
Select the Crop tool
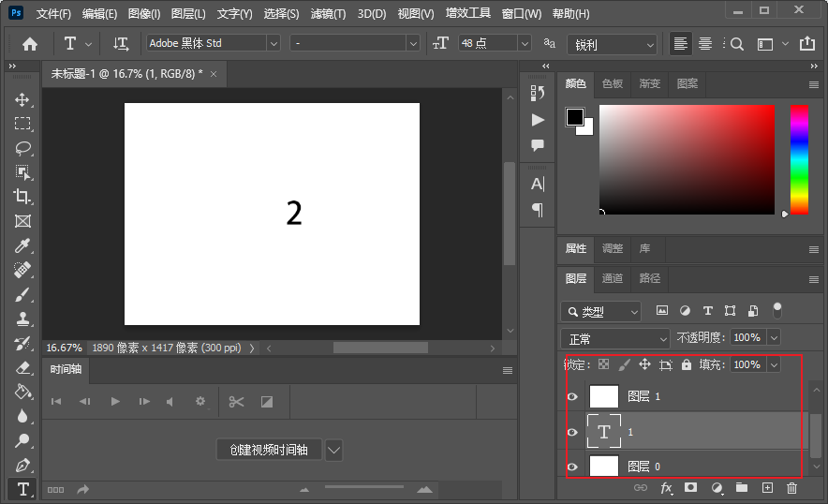click(22, 197)
